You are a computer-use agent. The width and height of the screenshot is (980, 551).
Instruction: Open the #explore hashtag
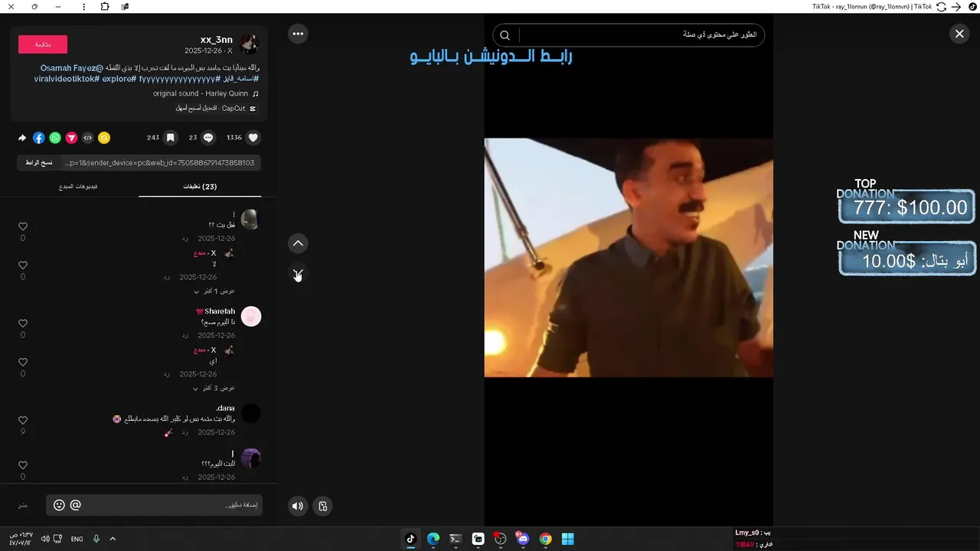coord(119,79)
